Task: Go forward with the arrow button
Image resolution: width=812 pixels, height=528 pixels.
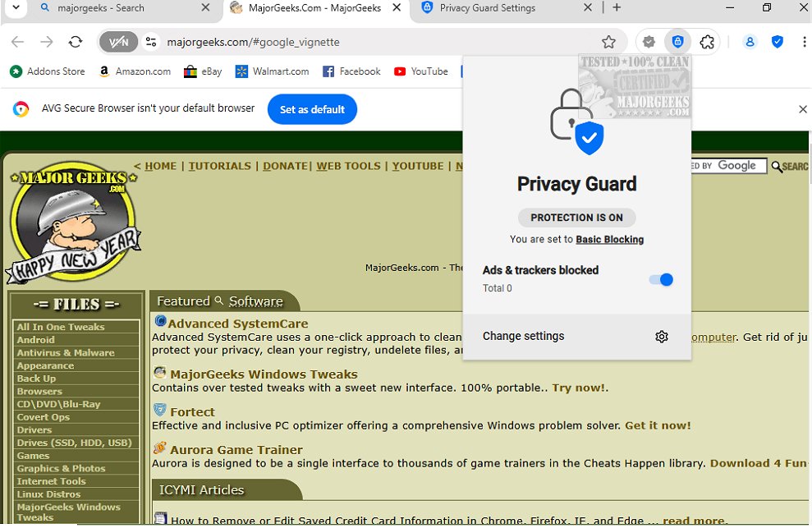Action: pyautogui.click(x=47, y=42)
